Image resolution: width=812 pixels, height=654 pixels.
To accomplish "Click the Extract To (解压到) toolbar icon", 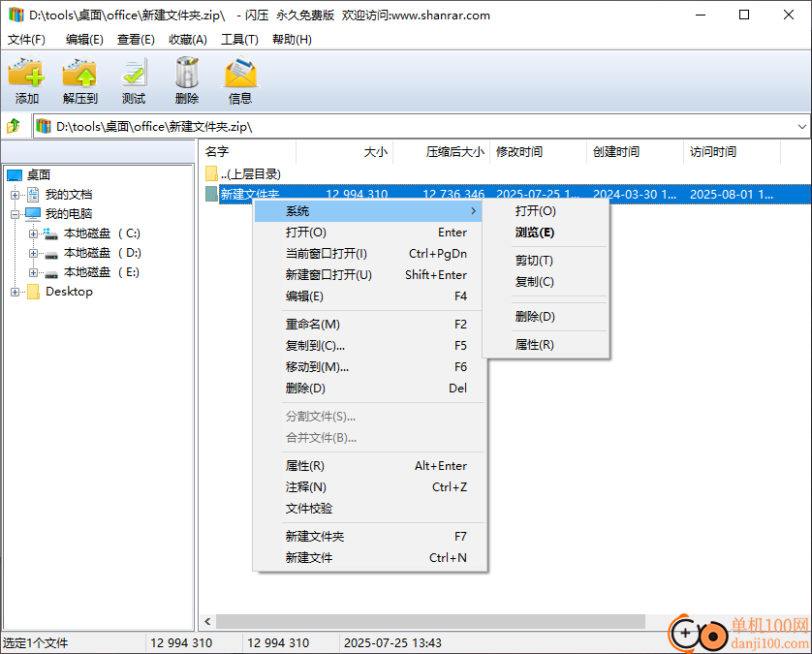I will 79,73.
